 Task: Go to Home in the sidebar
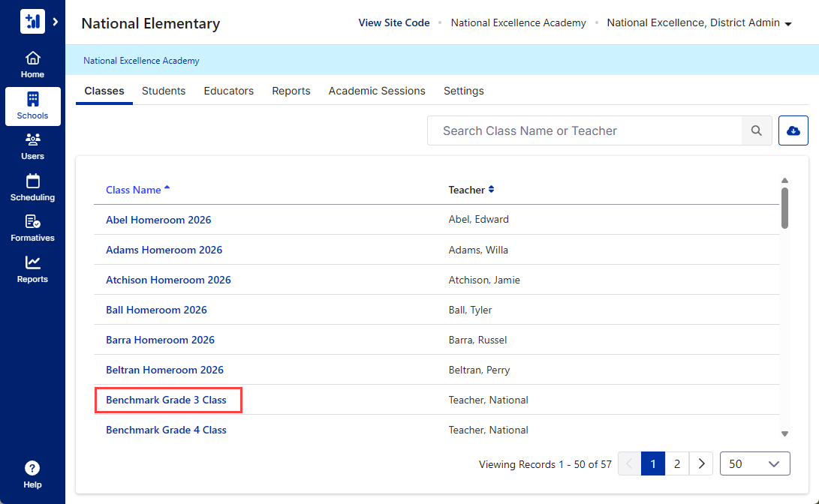pyautogui.click(x=32, y=64)
